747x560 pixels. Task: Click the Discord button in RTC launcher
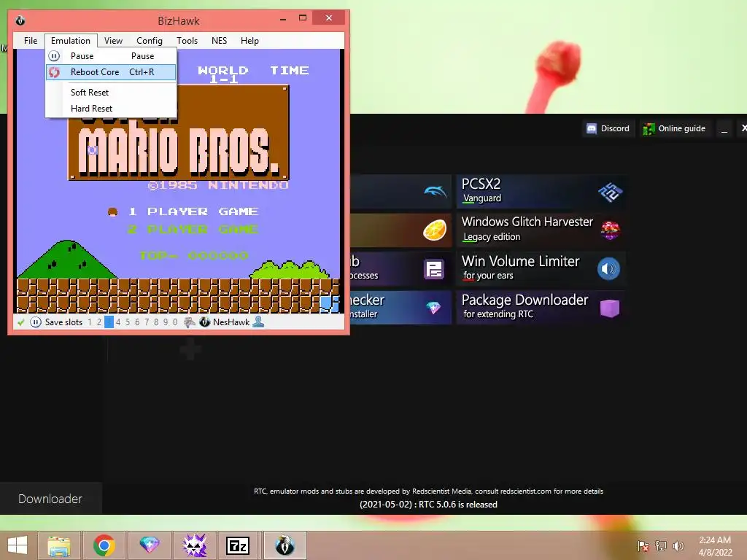[608, 128]
